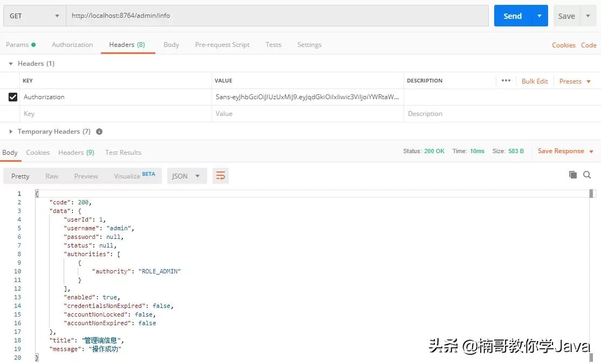Uncheck the Authorization header checkbox
This screenshot has height=364, width=601.
pos(13,97)
